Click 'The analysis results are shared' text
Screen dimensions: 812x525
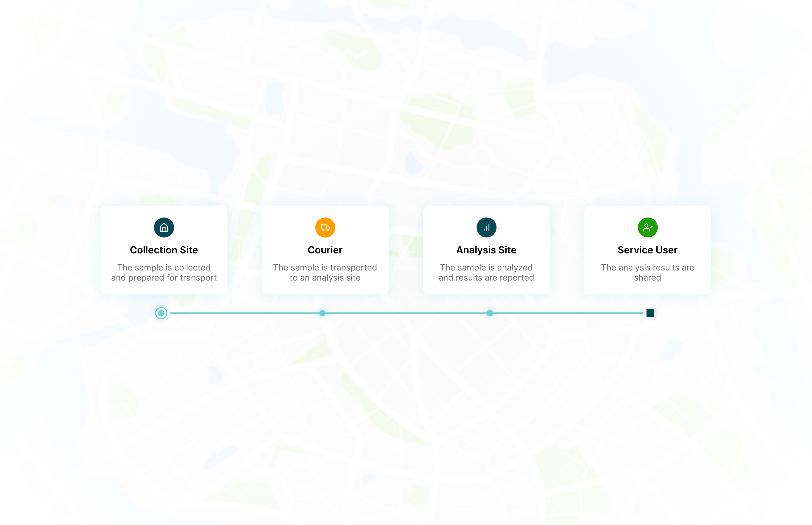pyautogui.click(x=648, y=272)
